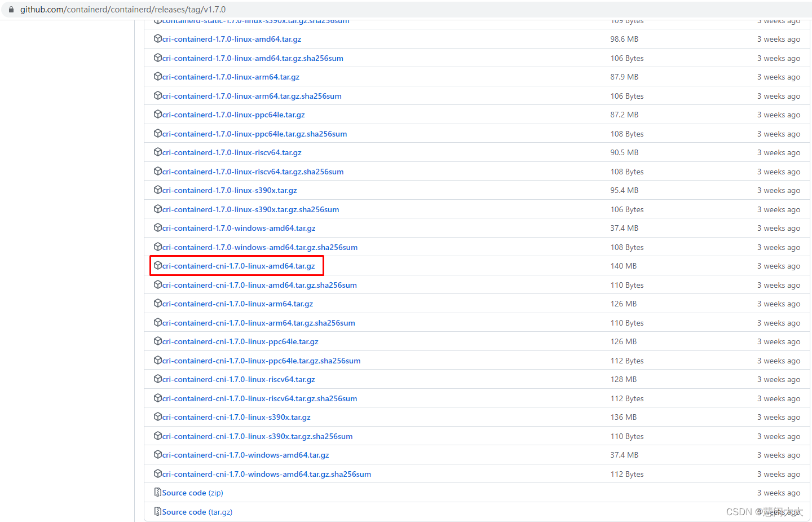Select the '87.9 MB' size text
The image size is (812, 522).
(x=624, y=77)
